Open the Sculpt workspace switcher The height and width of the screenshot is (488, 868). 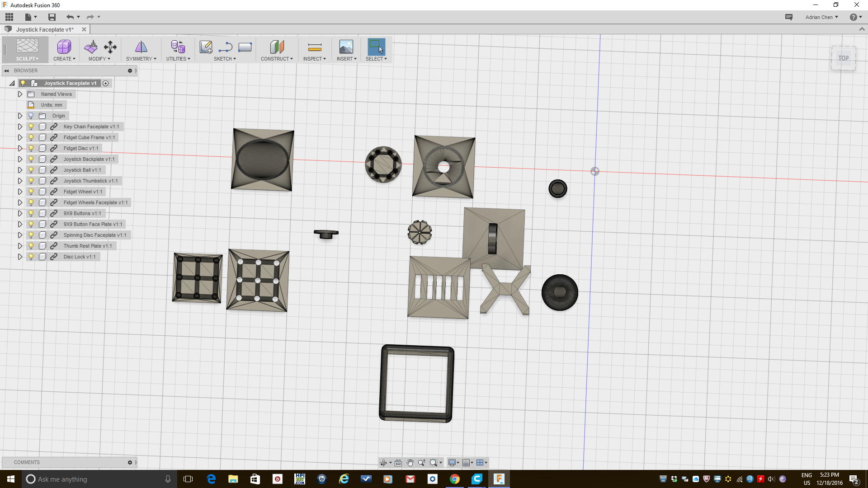pos(27,50)
